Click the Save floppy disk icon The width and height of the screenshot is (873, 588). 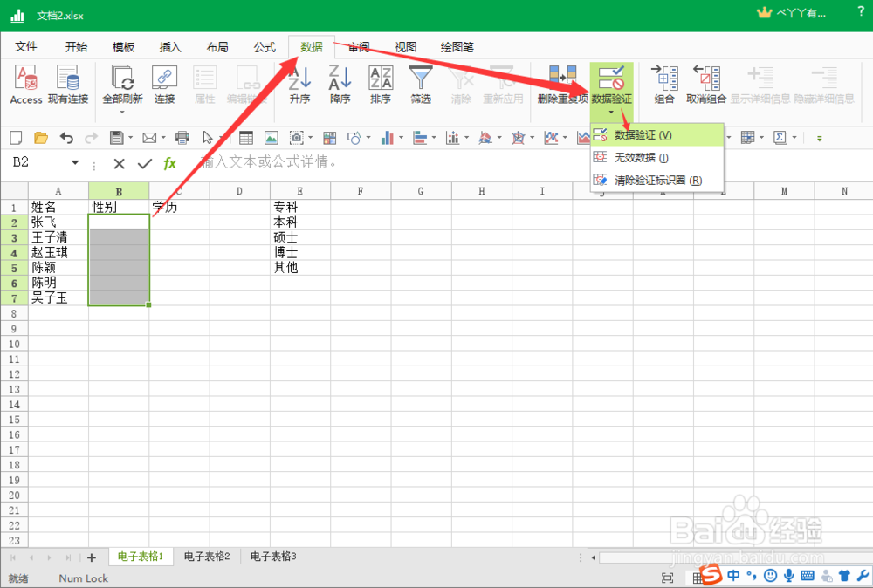tap(116, 138)
